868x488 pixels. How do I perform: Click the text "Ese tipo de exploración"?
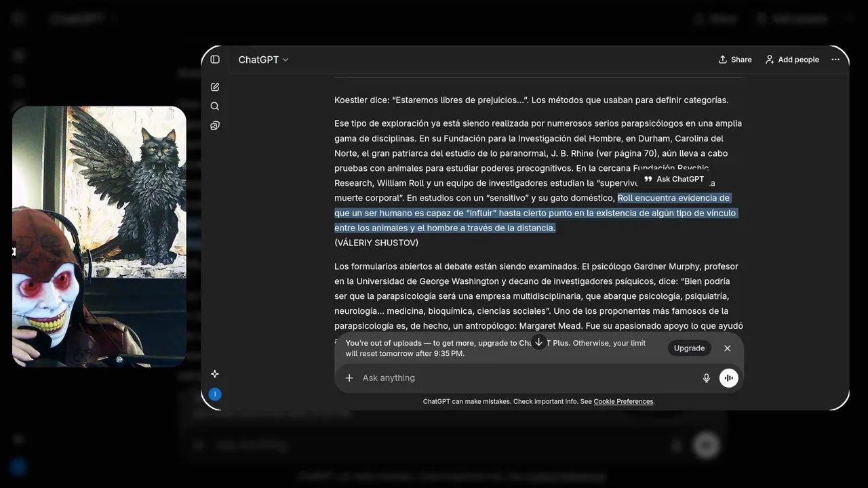point(383,123)
